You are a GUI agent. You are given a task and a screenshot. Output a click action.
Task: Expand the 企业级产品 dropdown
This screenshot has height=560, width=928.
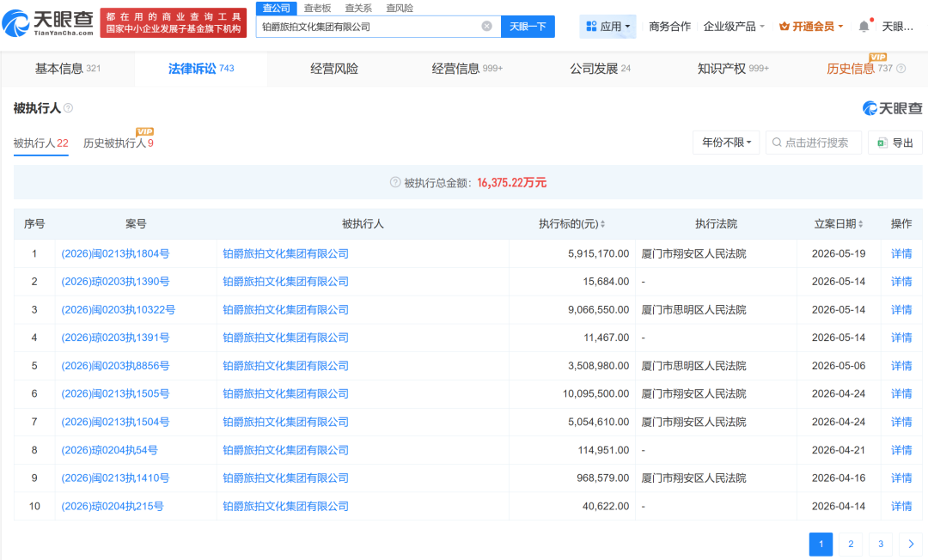pyautogui.click(x=734, y=26)
